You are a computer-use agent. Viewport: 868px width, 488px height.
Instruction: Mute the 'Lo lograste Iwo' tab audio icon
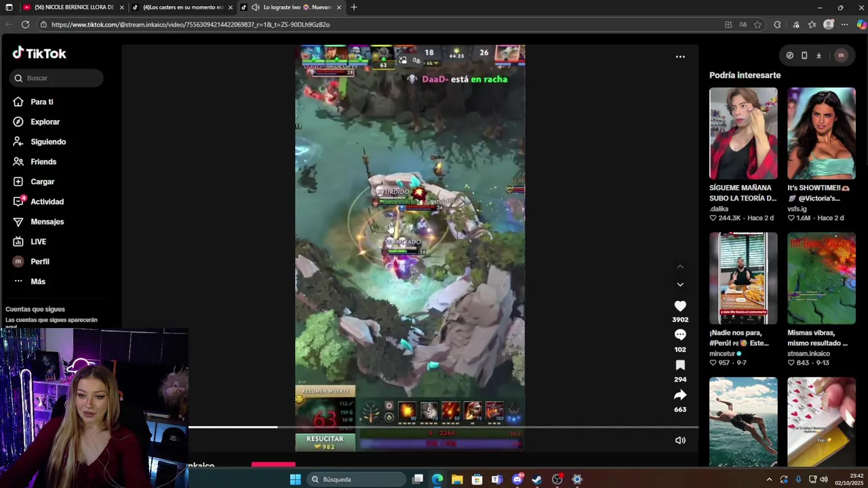[256, 7]
